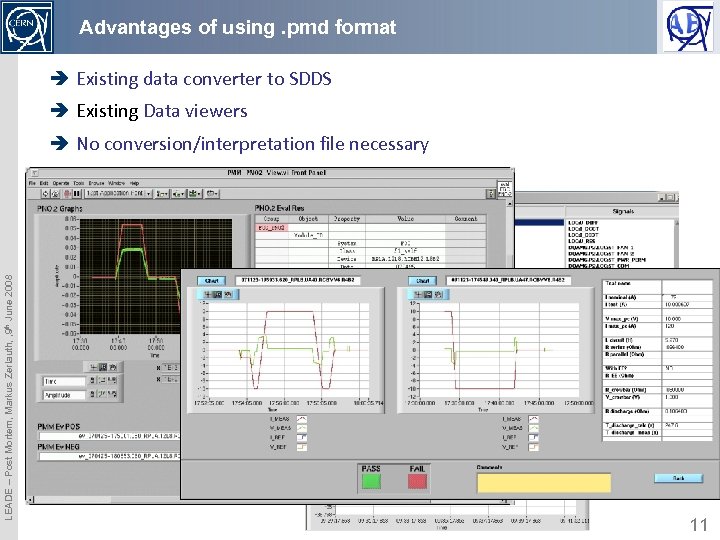This screenshot has height=540, width=720.
Task: Select cursor tool in PNO.2 Graphs palette
Action: pyautogui.click(x=94, y=367)
